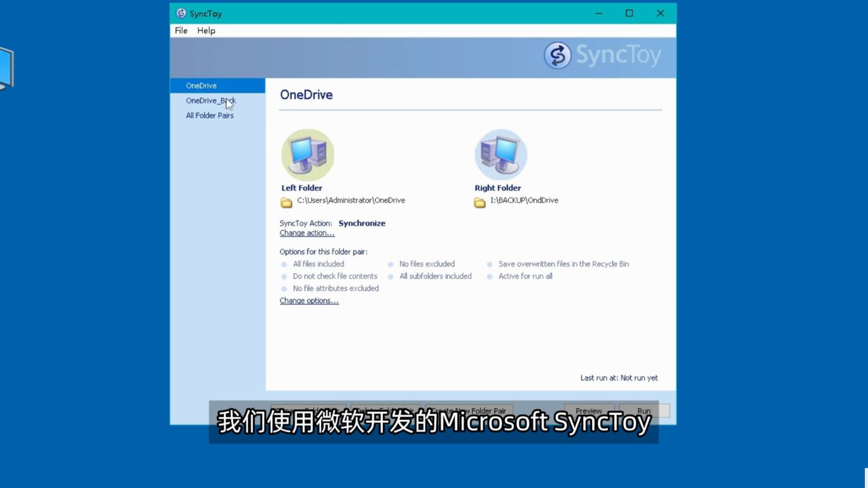868x488 pixels.
Task: Click the SyncToy logo in the banner
Action: 602,56
